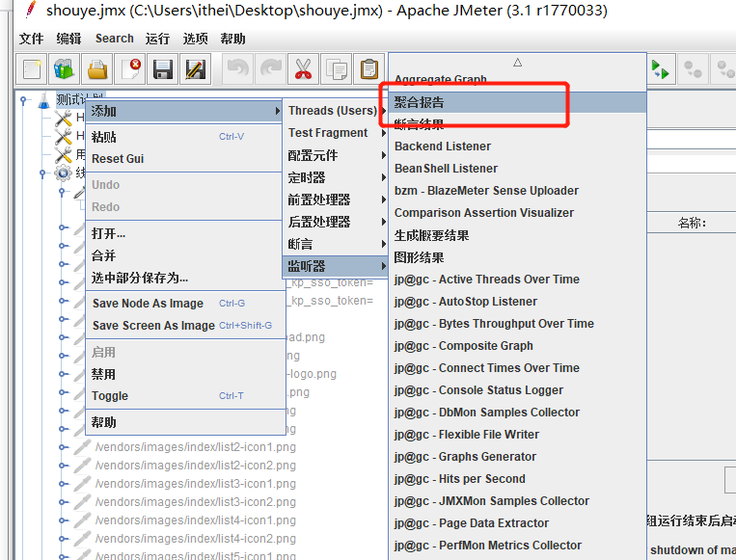
Task: Click sampler icon beside list3-icon2.png
Action: point(82,502)
